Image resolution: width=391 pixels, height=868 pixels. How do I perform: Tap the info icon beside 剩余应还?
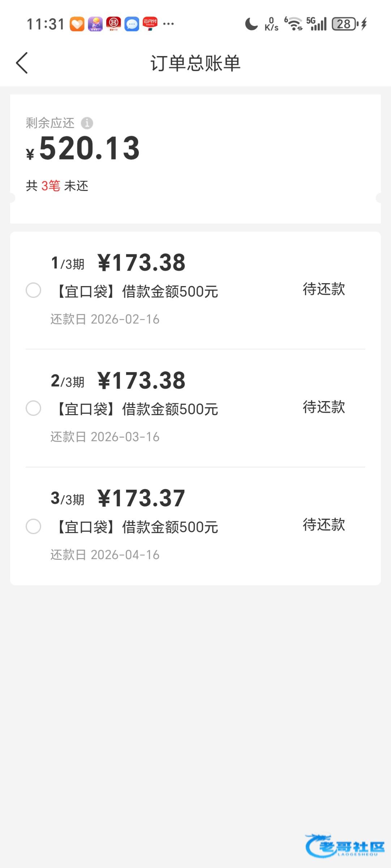coord(87,123)
